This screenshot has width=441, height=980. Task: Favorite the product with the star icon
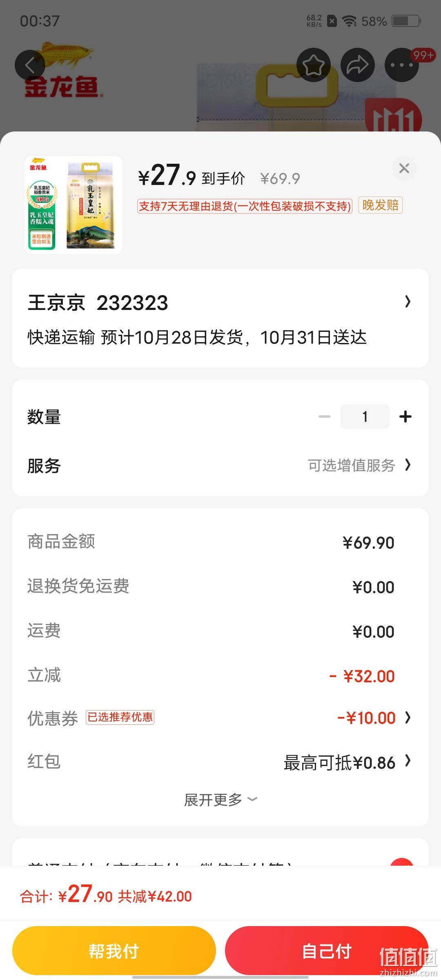[x=313, y=65]
